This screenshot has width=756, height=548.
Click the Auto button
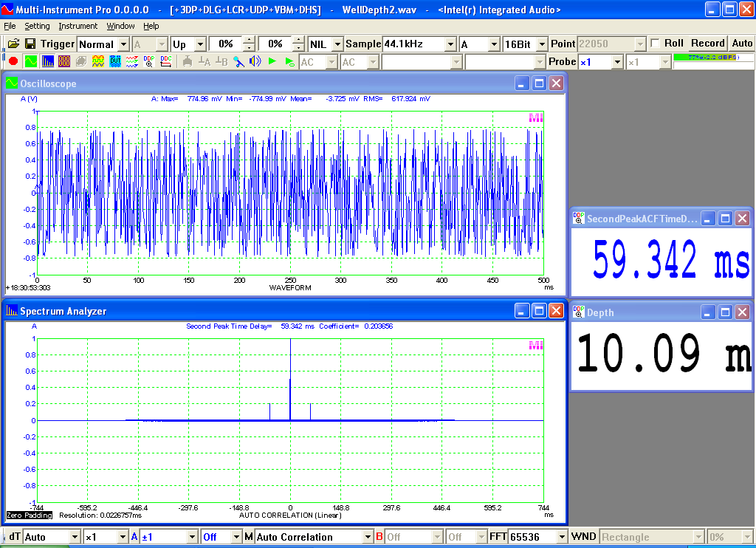tap(742, 44)
